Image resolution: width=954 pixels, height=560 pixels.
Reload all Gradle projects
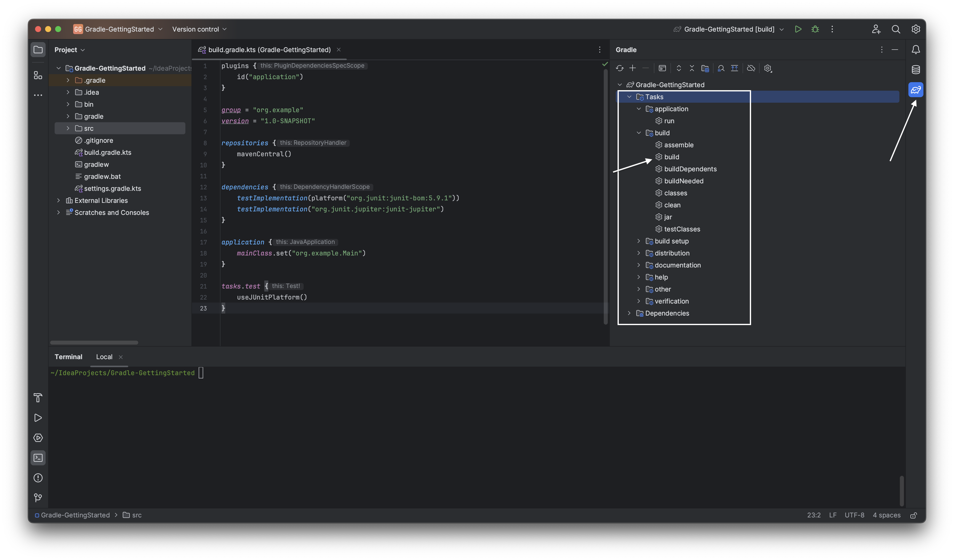click(x=620, y=68)
